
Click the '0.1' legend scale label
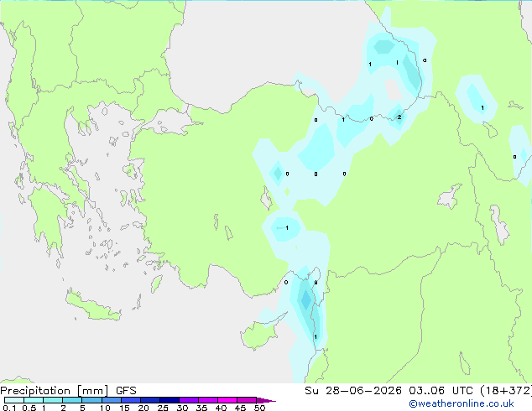tap(9, 408)
